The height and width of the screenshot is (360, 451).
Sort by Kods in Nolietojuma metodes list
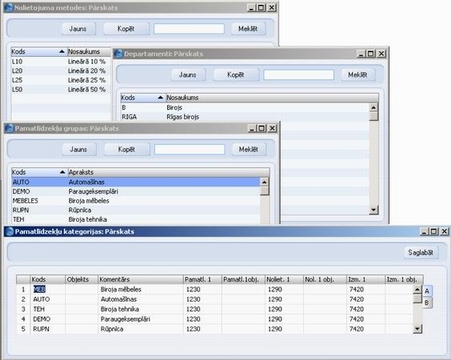coord(38,52)
